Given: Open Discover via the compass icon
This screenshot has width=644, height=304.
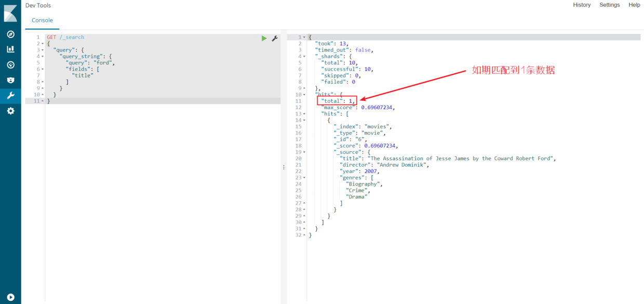Looking at the screenshot, I should click(10, 34).
